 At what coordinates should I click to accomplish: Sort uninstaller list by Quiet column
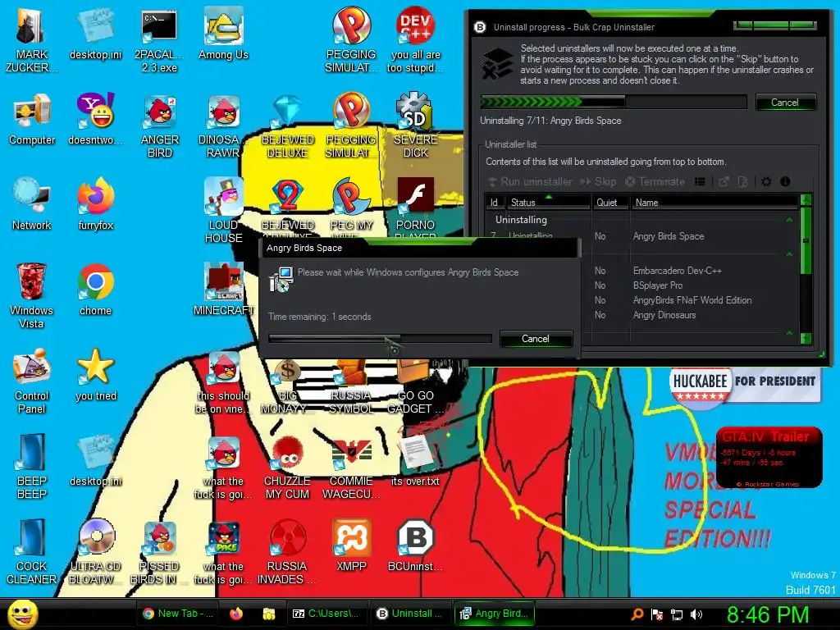pos(609,203)
